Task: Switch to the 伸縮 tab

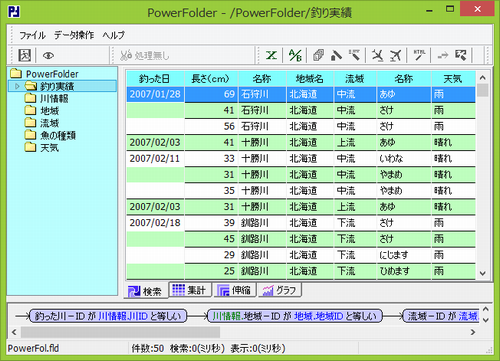Action: [234, 290]
